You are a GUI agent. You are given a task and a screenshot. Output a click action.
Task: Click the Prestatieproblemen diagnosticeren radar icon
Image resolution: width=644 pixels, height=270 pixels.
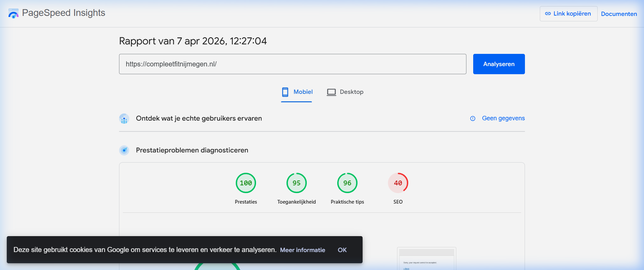click(x=124, y=150)
